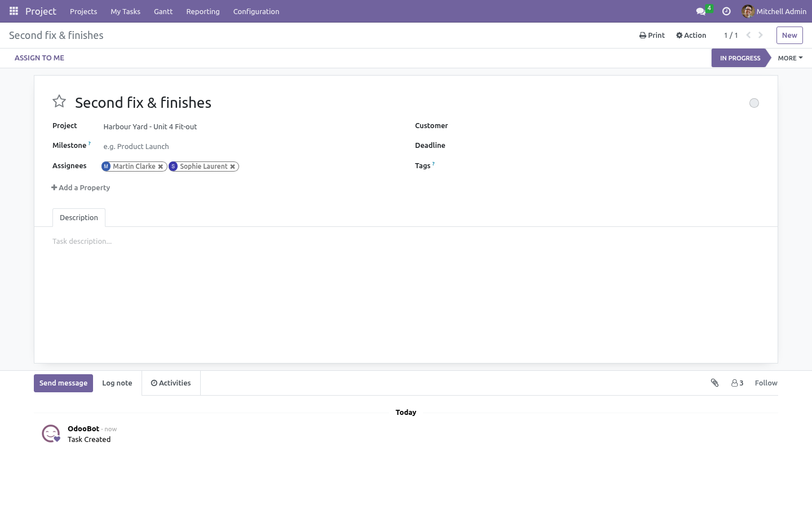Expand the MORE stages dropdown
This screenshot has width=812, height=508.
pos(790,58)
